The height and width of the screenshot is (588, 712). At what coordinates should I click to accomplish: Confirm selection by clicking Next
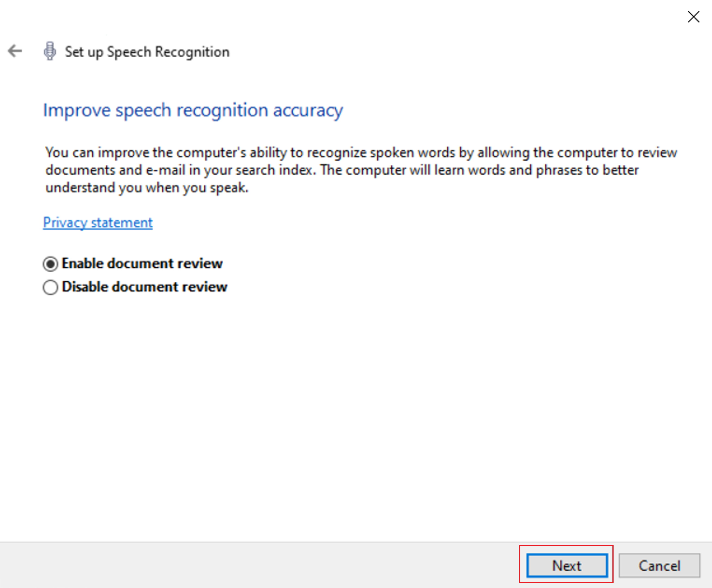pos(566,566)
